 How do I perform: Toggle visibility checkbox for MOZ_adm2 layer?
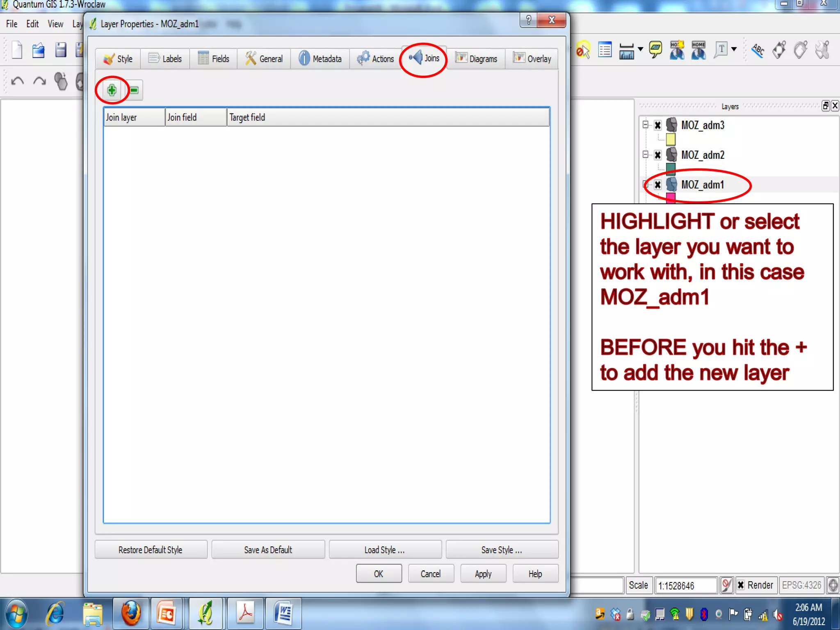658,155
